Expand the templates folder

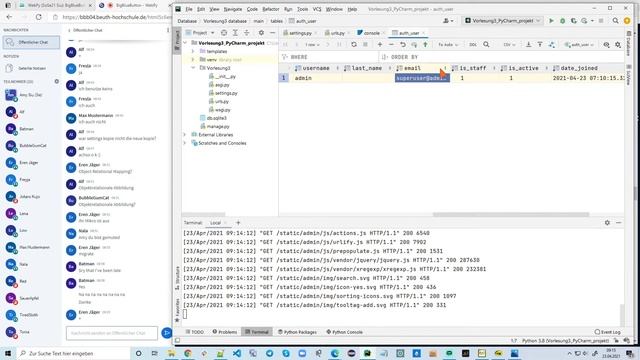pyautogui.click(x=193, y=51)
